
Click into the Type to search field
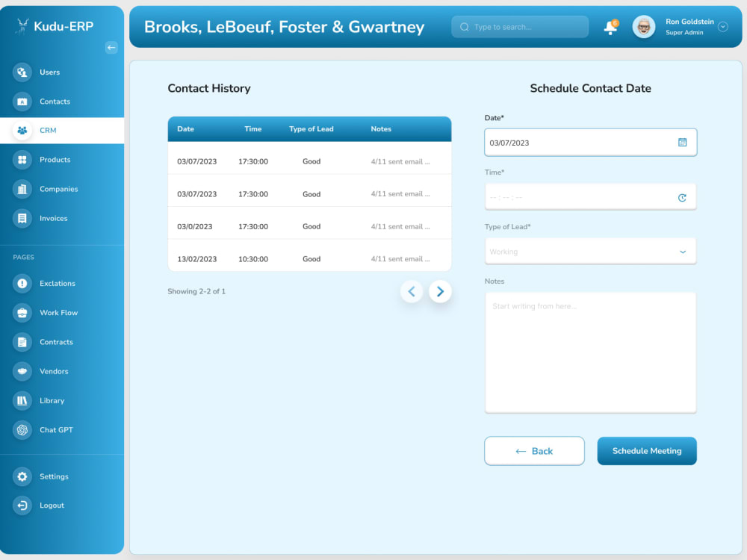[x=520, y=27]
